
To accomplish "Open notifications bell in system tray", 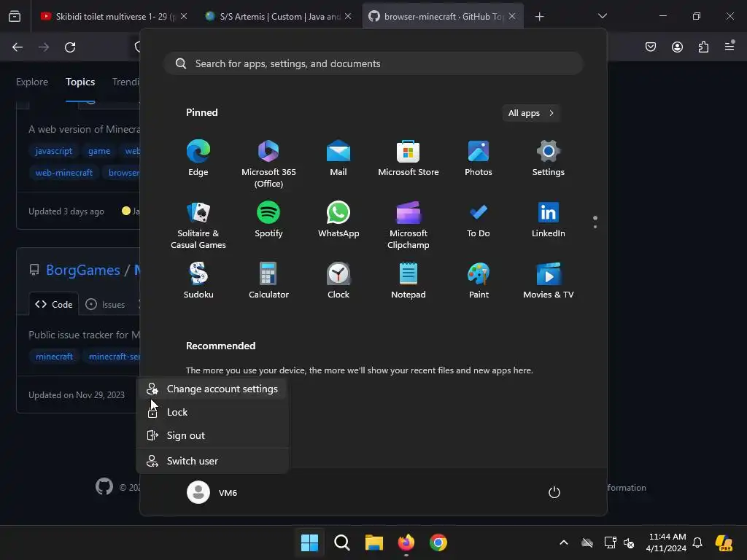I will 697,542.
